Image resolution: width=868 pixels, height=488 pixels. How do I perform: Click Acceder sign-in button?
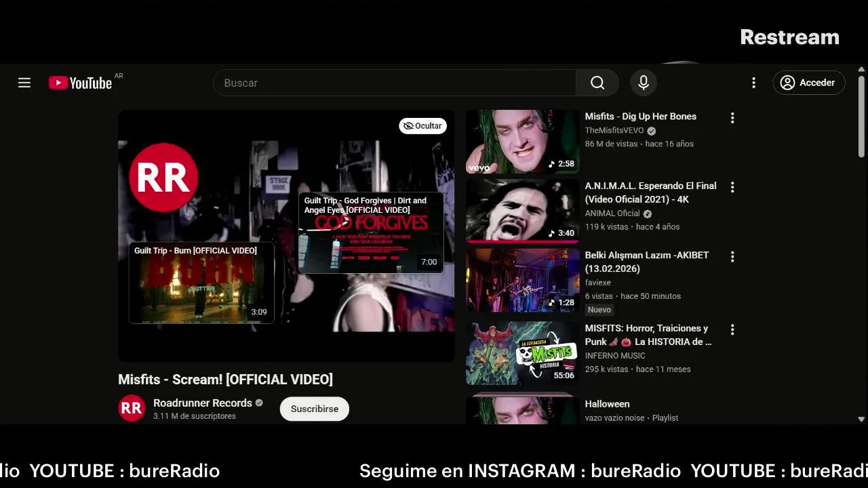(808, 83)
